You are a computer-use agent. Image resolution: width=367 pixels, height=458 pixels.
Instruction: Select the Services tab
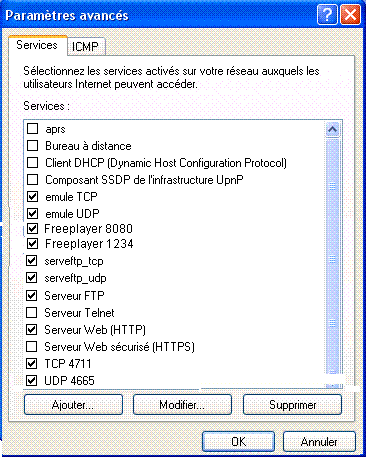tap(37, 45)
